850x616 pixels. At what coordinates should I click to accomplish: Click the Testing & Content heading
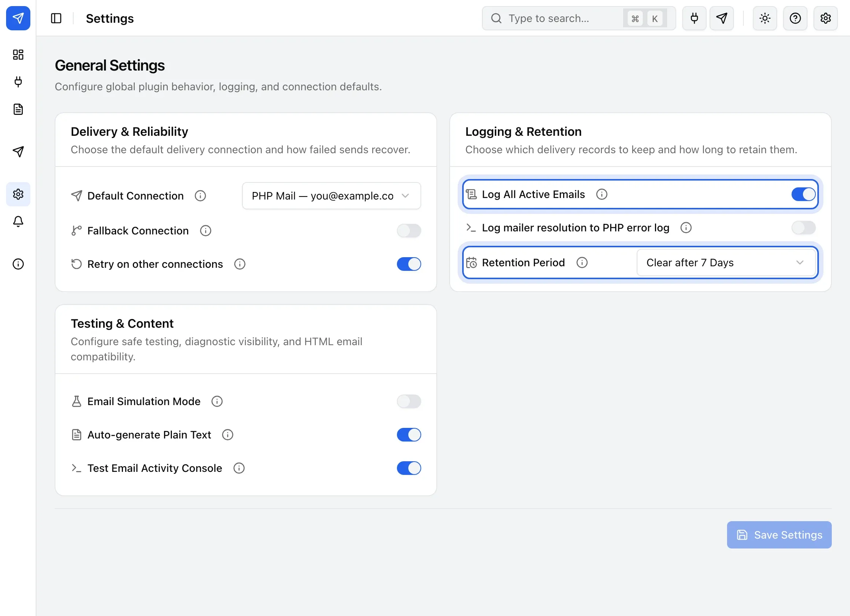coord(122,324)
